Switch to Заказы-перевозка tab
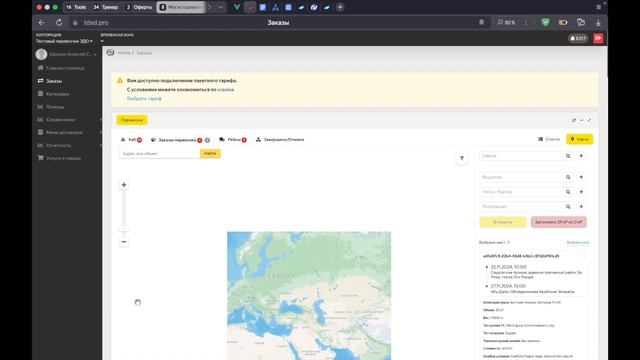Viewport: 640px width, 360px height. pyautogui.click(x=177, y=140)
